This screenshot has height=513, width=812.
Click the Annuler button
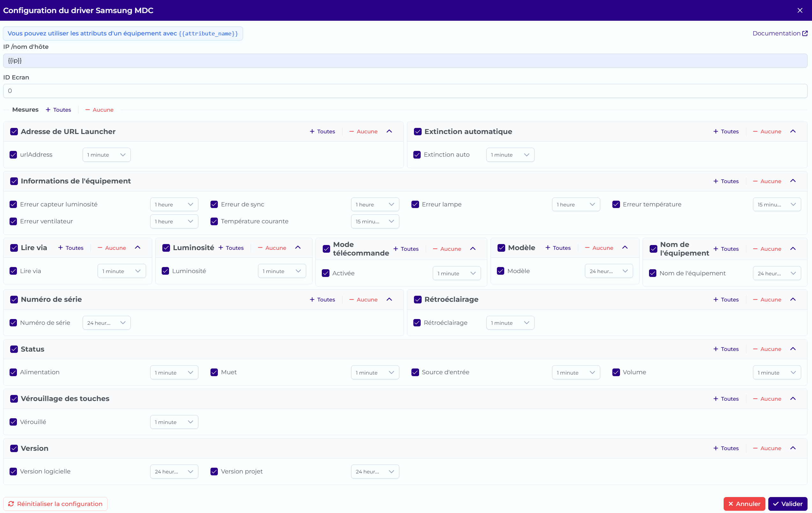tap(744, 503)
